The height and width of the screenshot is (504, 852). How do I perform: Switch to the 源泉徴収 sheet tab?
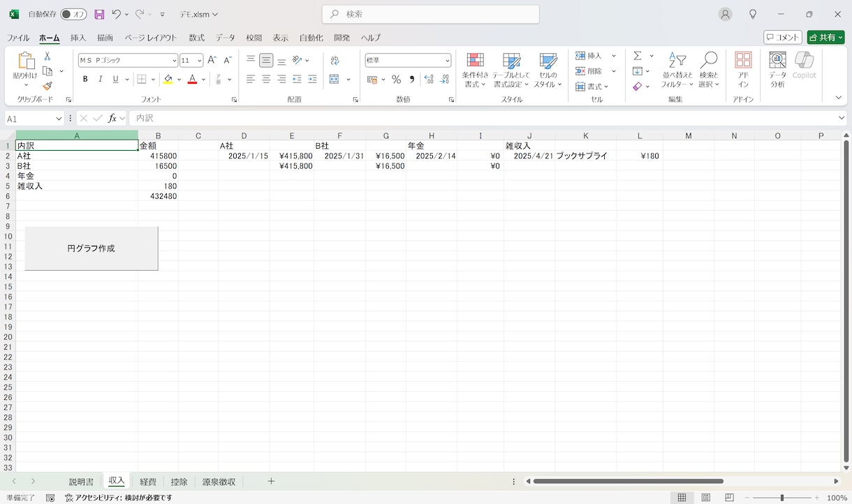[219, 482]
